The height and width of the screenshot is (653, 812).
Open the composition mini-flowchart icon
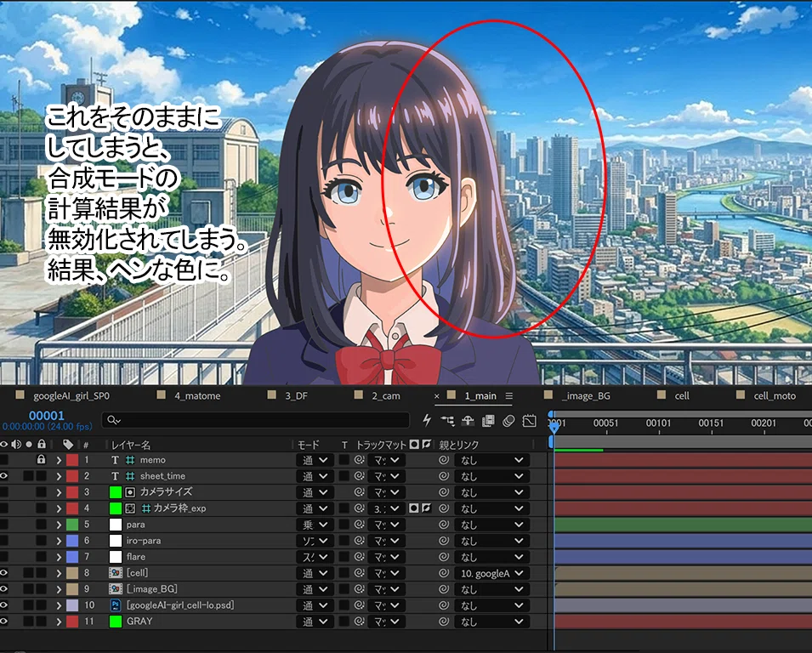[x=447, y=421]
